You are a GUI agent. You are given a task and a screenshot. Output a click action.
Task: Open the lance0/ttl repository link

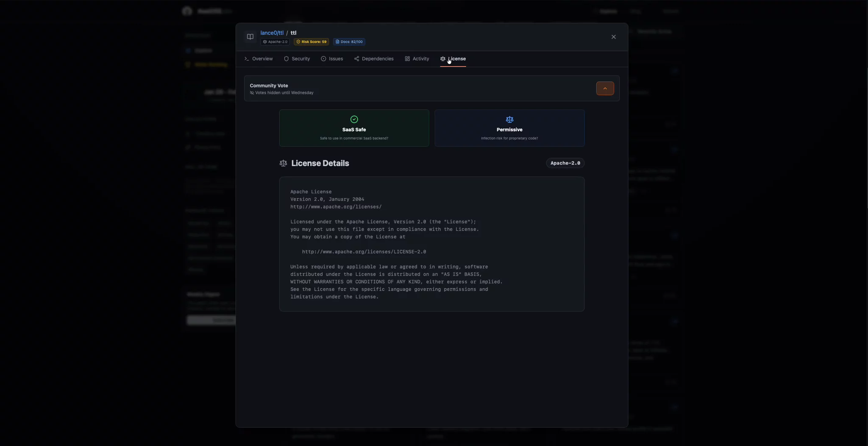pos(271,33)
